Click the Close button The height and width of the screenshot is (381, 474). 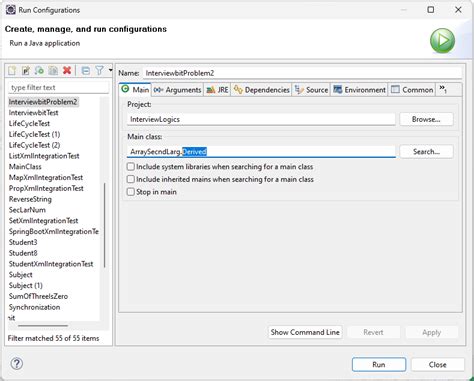tap(437, 365)
